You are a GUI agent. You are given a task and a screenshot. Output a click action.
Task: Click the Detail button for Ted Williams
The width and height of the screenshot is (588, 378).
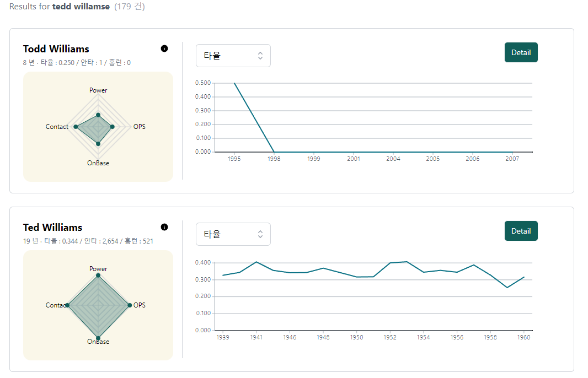pyautogui.click(x=521, y=230)
